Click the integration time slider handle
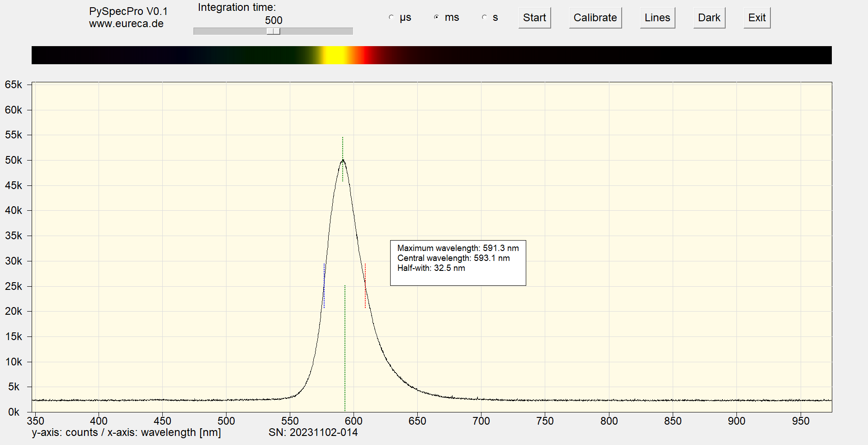The height and width of the screenshot is (445, 868). 273,31
